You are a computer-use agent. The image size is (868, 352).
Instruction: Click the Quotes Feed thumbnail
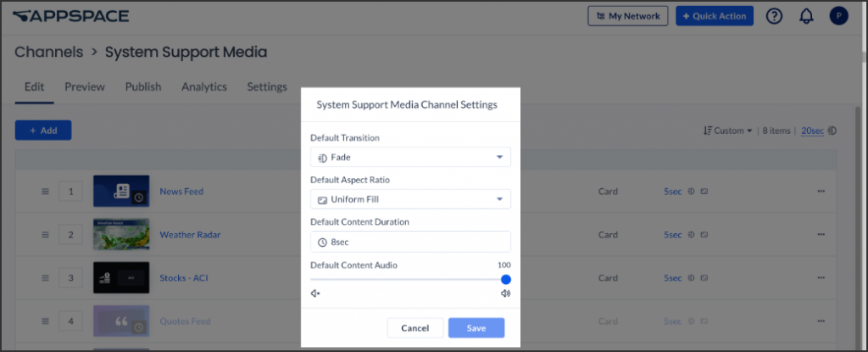[121, 321]
